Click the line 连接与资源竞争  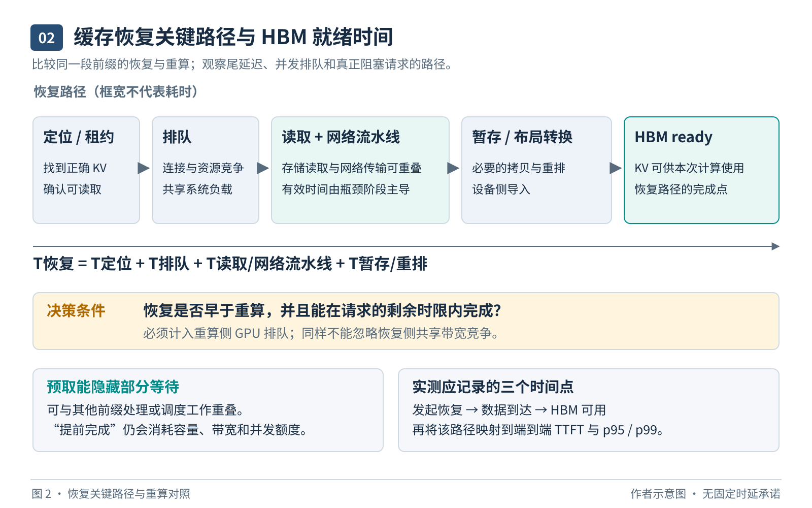(203, 168)
